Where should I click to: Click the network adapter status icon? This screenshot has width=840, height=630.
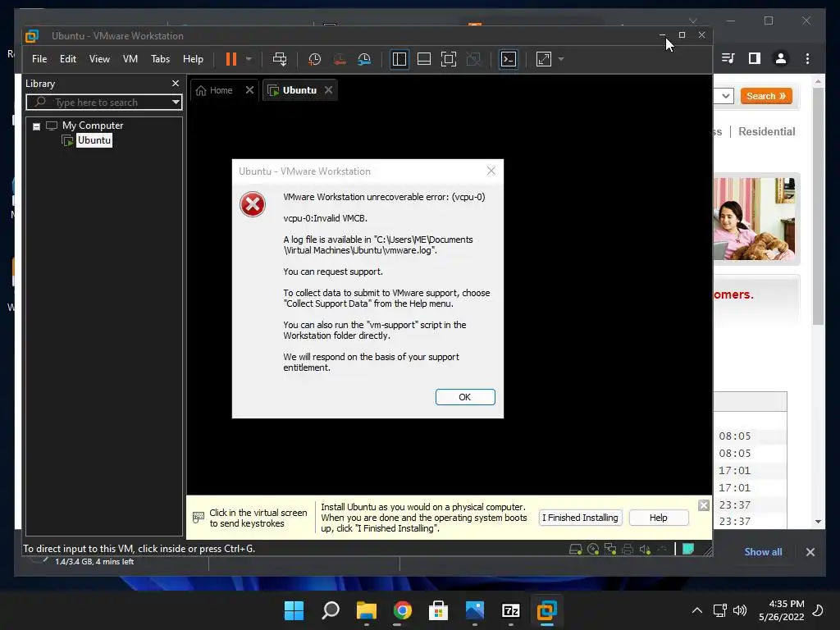coord(610,549)
